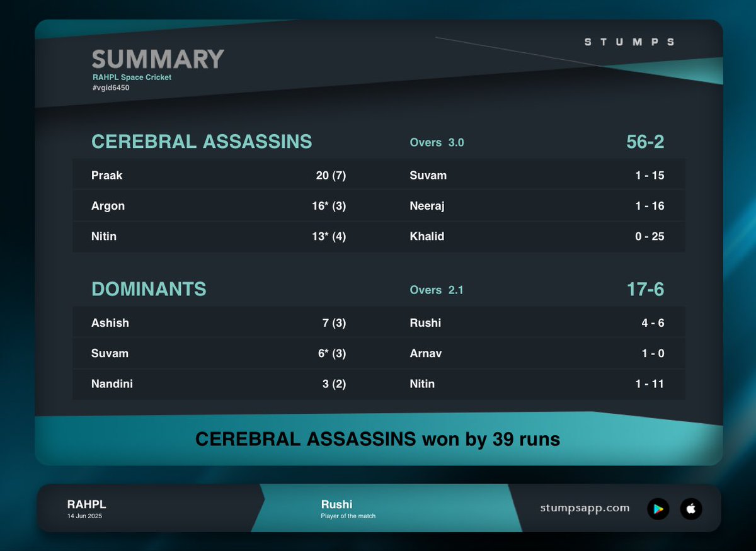Viewport: 756px width, 551px height.
Task: Click the date 14 Jun 2025
Action: pyautogui.click(x=84, y=516)
